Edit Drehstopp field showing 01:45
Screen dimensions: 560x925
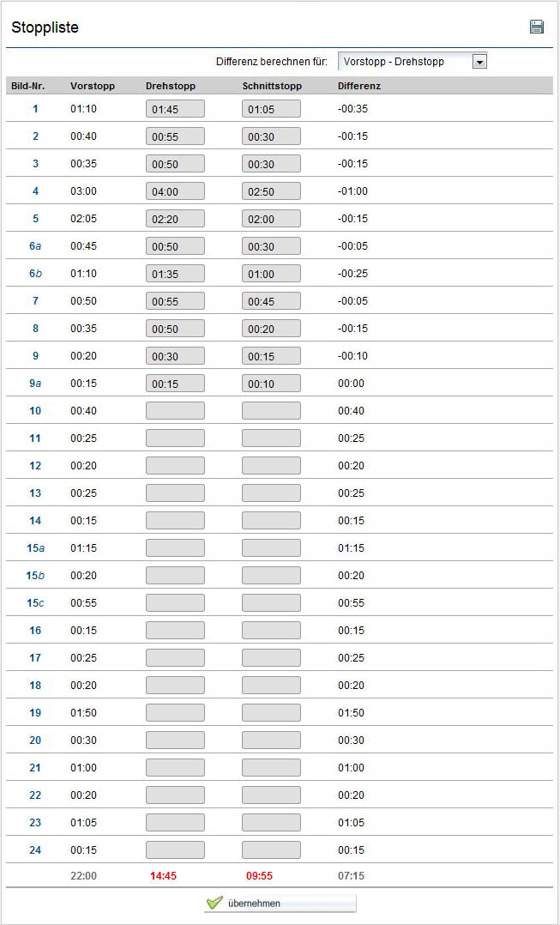(175, 109)
